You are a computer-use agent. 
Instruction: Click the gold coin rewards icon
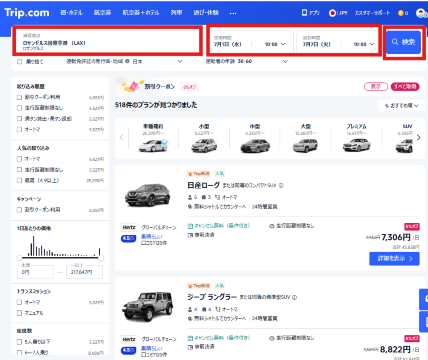pyautogui.click(x=401, y=13)
